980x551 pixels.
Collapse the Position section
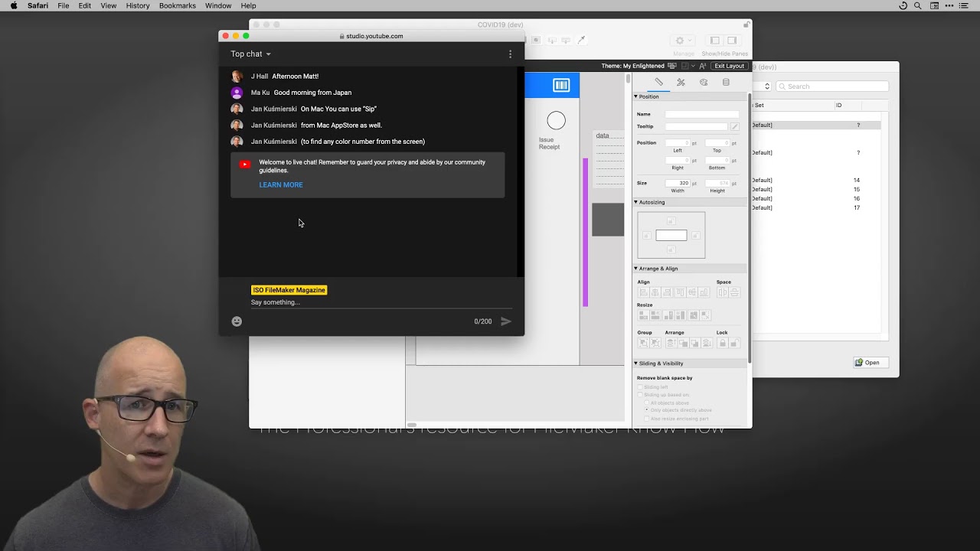click(635, 96)
